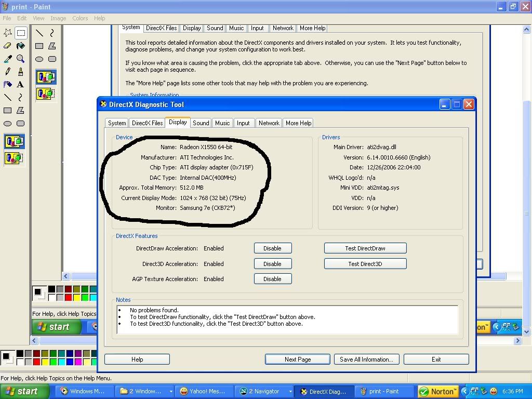Select the Pencil tool in Paint toolbox
This screenshot has width=532, height=399.
tap(8, 72)
